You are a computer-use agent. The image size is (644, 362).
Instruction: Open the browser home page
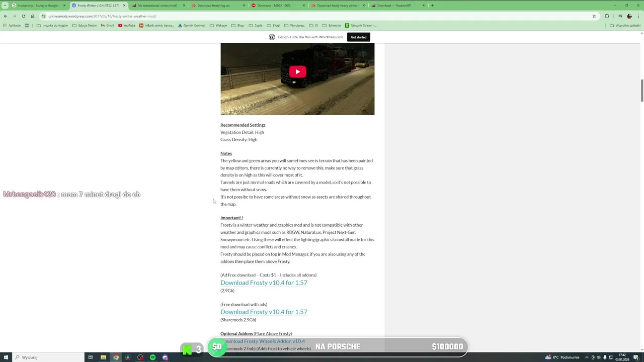[x=33, y=16]
